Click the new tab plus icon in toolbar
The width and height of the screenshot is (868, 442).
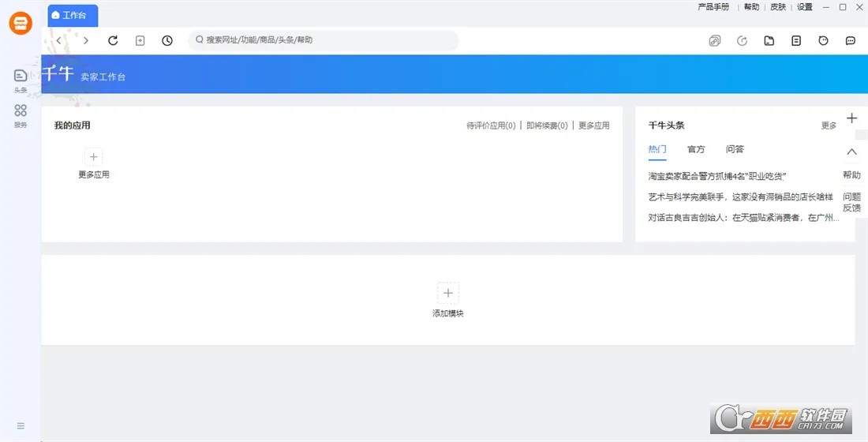140,40
